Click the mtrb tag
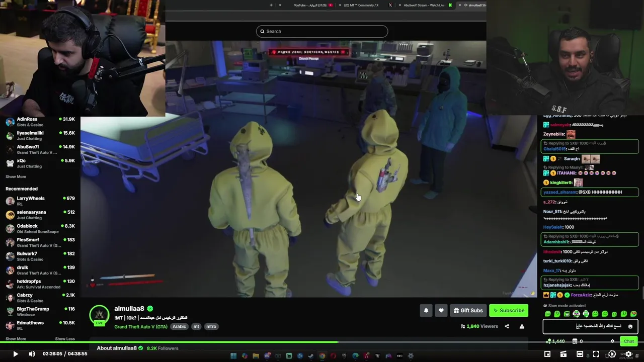644x362 pixels. (211, 327)
